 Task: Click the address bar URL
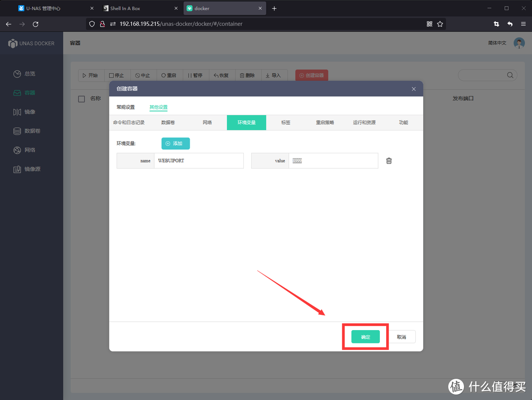(181, 24)
